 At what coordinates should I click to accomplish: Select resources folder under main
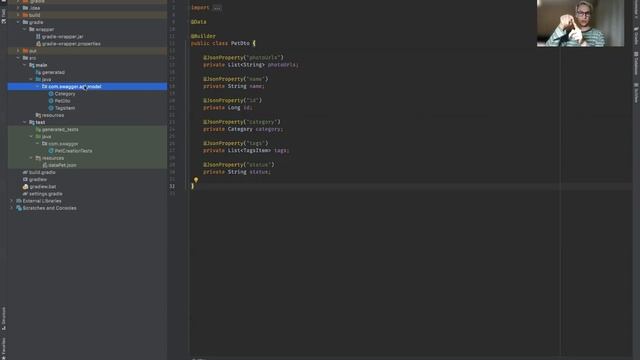(53, 115)
